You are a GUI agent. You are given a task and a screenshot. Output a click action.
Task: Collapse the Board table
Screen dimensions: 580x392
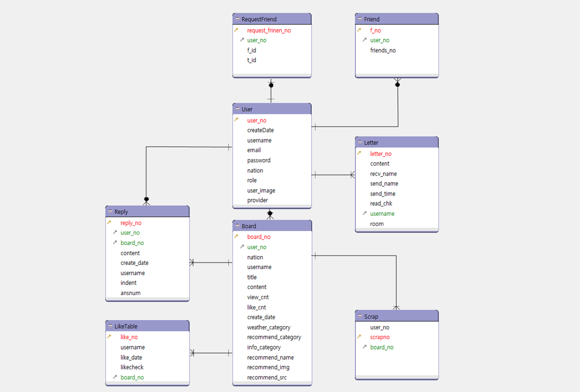pyautogui.click(x=237, y=226)
